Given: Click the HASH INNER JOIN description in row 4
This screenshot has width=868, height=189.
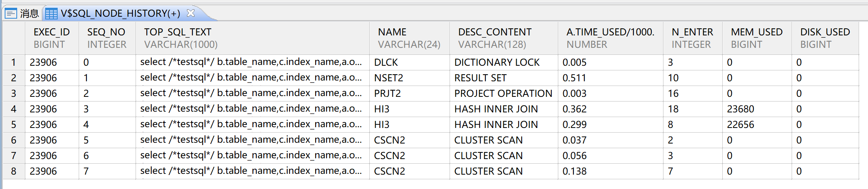Looking at the screenshot, I should click(504, 109).
